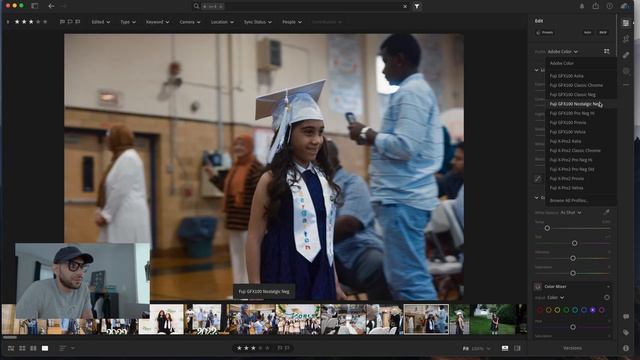
Task: Switch to photo grid view
Action: coord(11,348)
